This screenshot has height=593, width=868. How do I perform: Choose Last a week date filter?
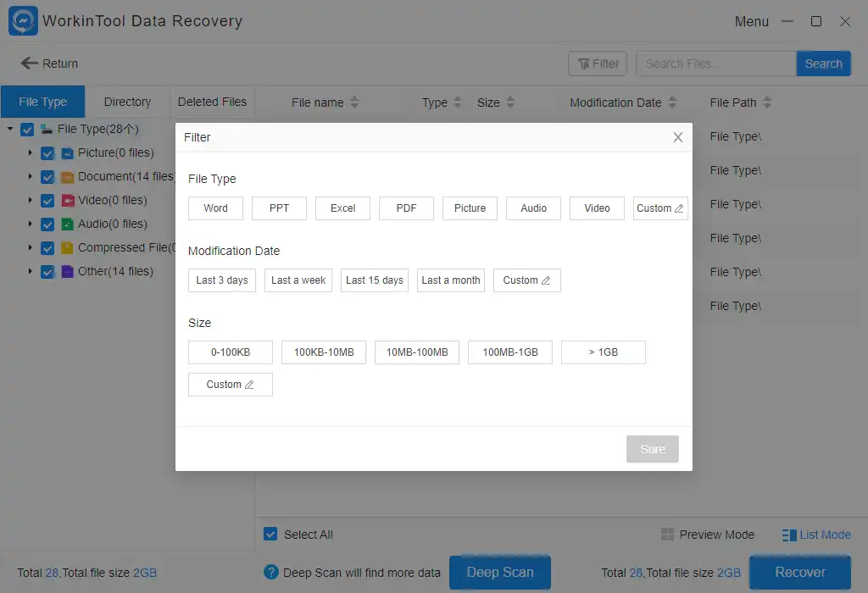tap(298, 280)
